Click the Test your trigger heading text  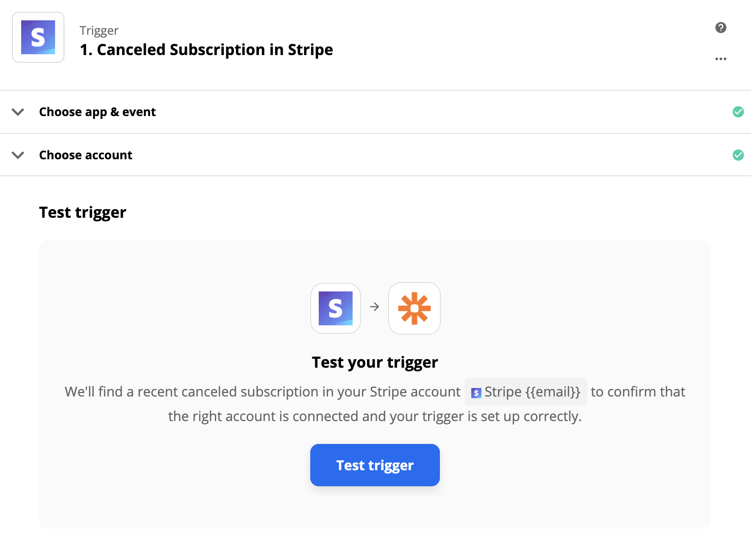(x=375, y=362)
